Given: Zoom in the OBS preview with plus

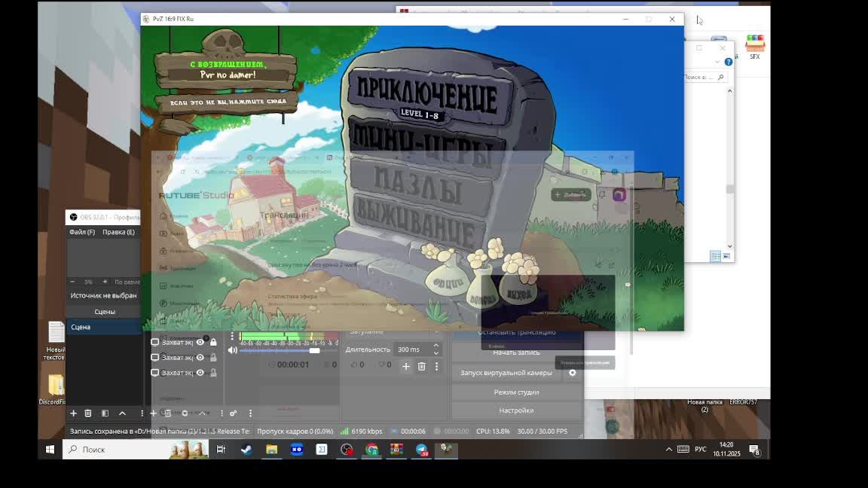Looking at the screenshot, I should (x=105, y=282).
